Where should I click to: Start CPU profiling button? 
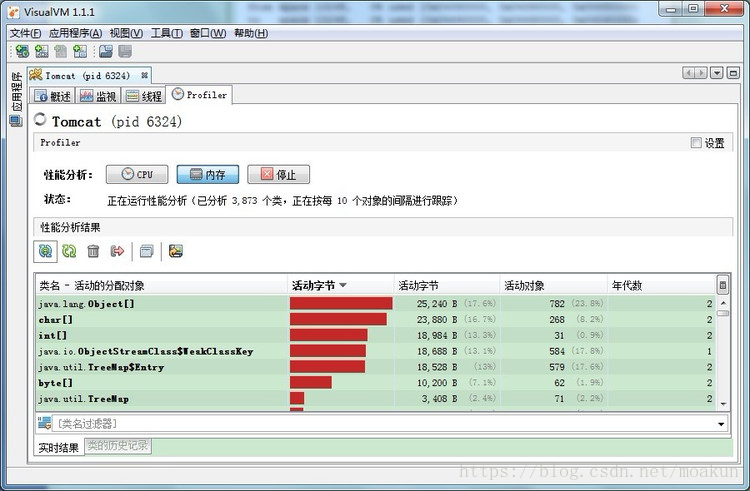(x=137, y=175)
